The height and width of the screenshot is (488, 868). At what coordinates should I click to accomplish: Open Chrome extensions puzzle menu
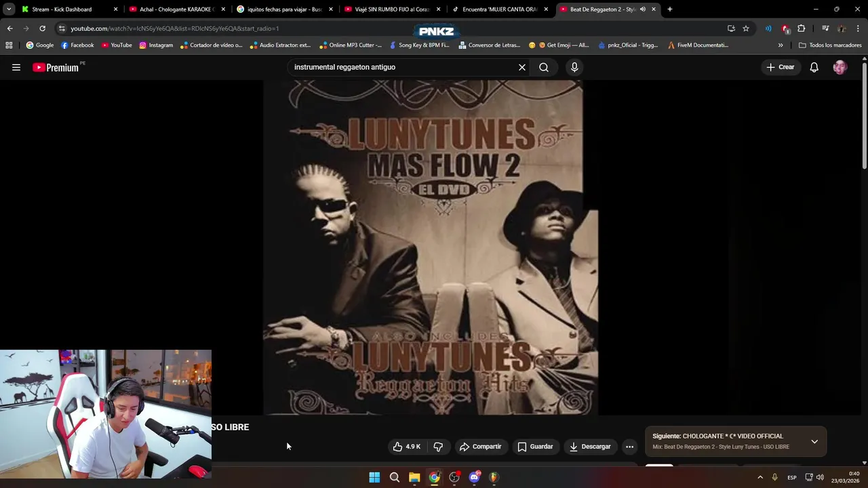pos(802,28)
